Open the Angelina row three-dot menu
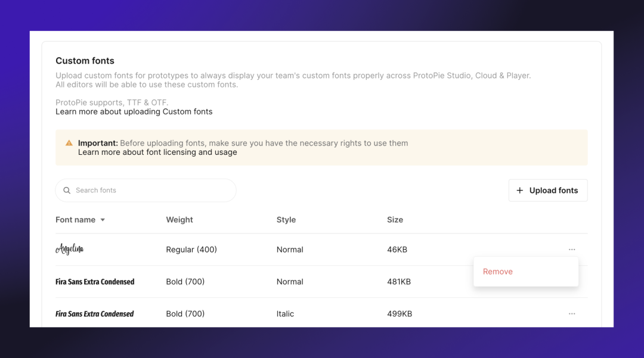The height and width of the screenshot is (358, 644). (x=571, y=250)
